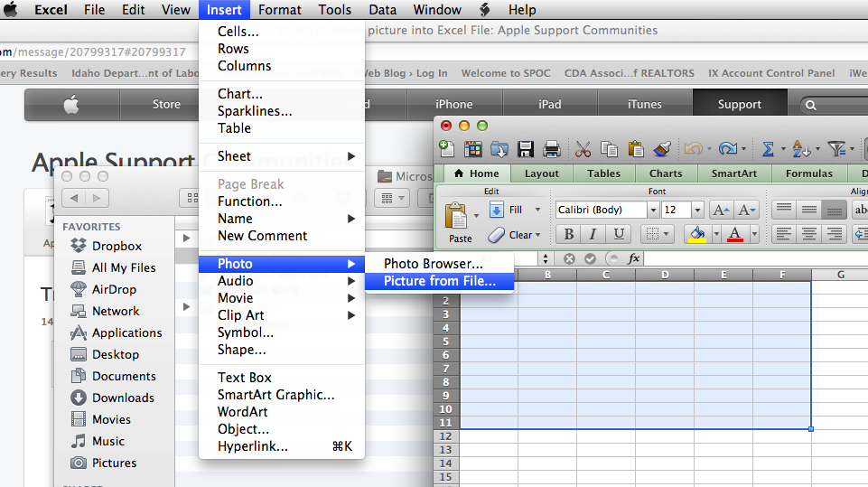Click the Redo arrow icon
Viewport: 868px width, 487px height.
click(727, 148)
